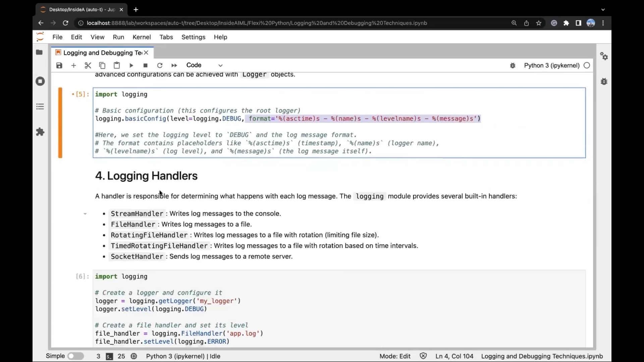Bookmark the page with the star icon

tap(539, 23)
